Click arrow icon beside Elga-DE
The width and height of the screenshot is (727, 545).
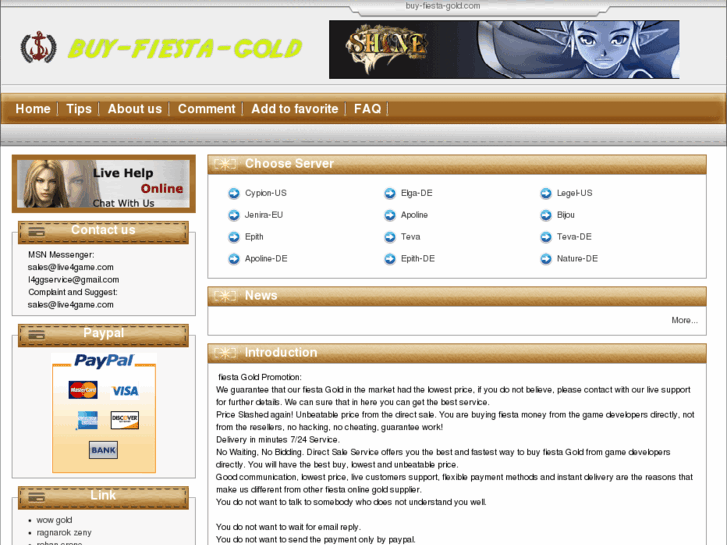[390, 193]
